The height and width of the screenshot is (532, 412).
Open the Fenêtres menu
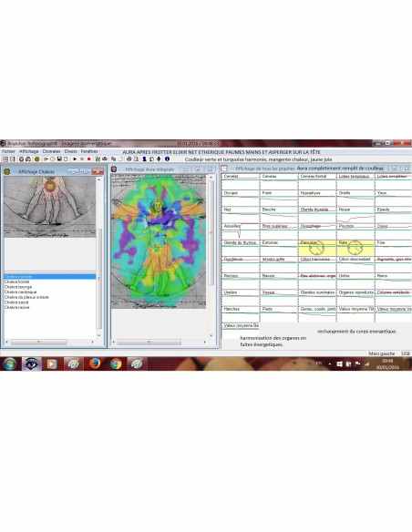click(89, 151)
